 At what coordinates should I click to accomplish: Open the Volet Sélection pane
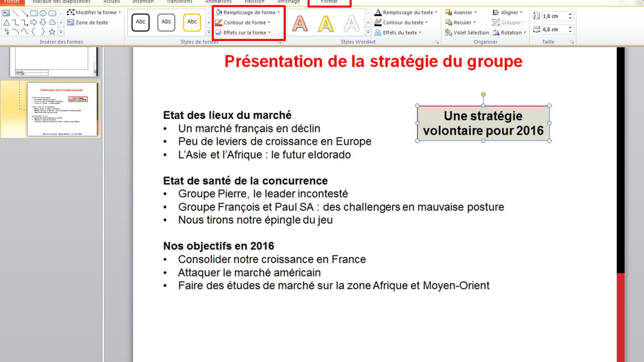467,33
